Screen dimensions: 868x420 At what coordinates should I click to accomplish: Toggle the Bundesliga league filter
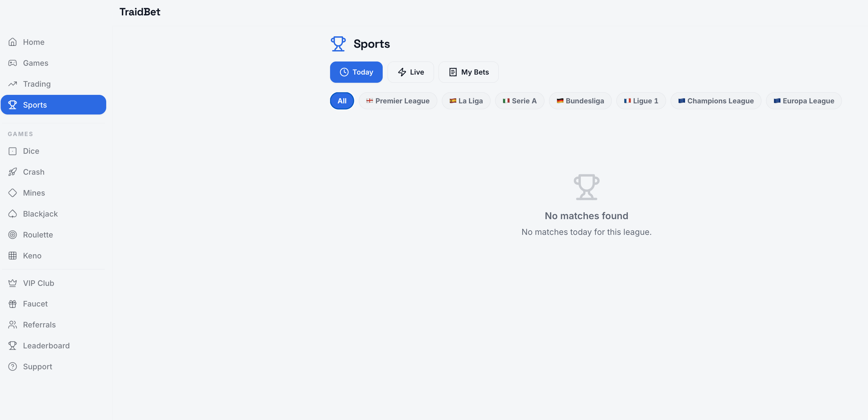580,101
